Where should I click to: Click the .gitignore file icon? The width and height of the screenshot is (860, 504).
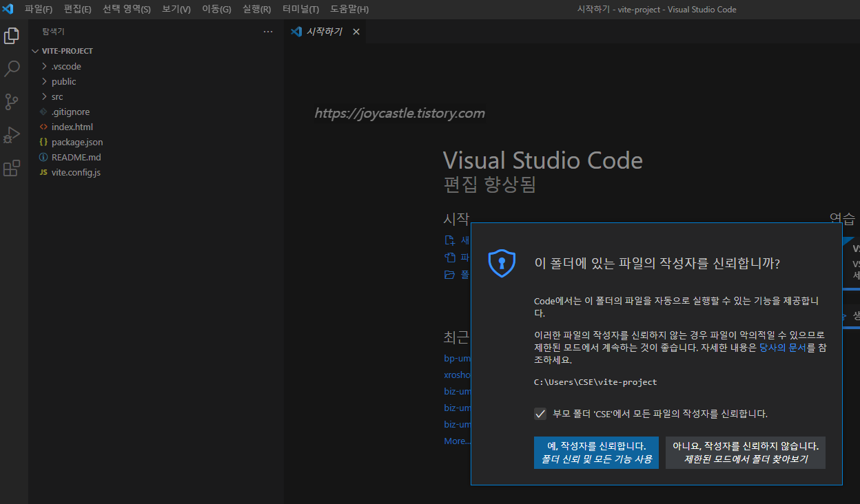point(43,112)
